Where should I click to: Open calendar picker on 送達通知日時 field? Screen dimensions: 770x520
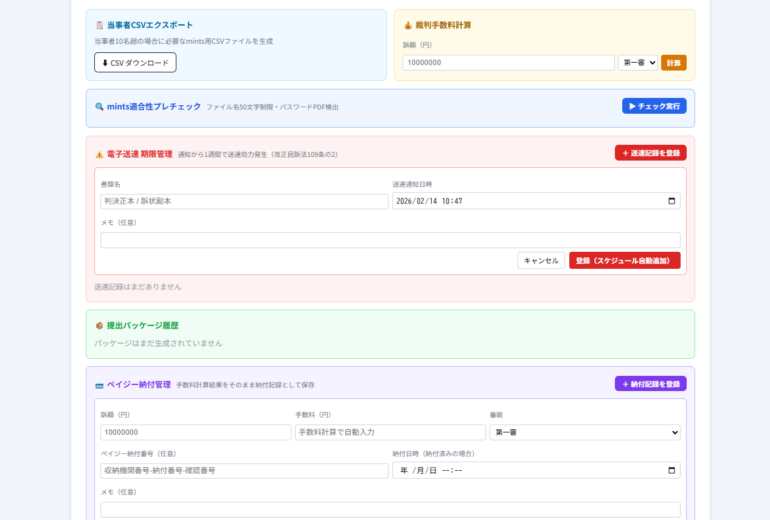[x=671, y=201]
